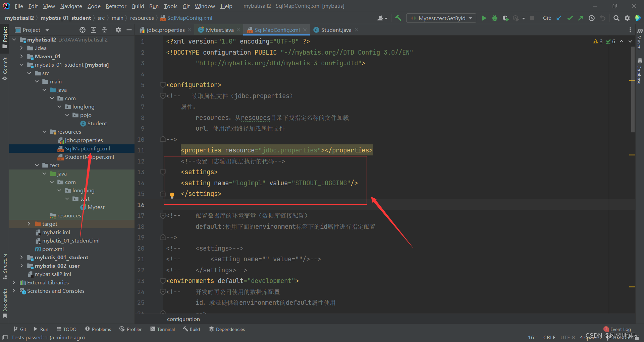Image resolution: width=644 pixels, height=342 pixels.
Task: Expand the .idea folder
Action: point(21,48)
